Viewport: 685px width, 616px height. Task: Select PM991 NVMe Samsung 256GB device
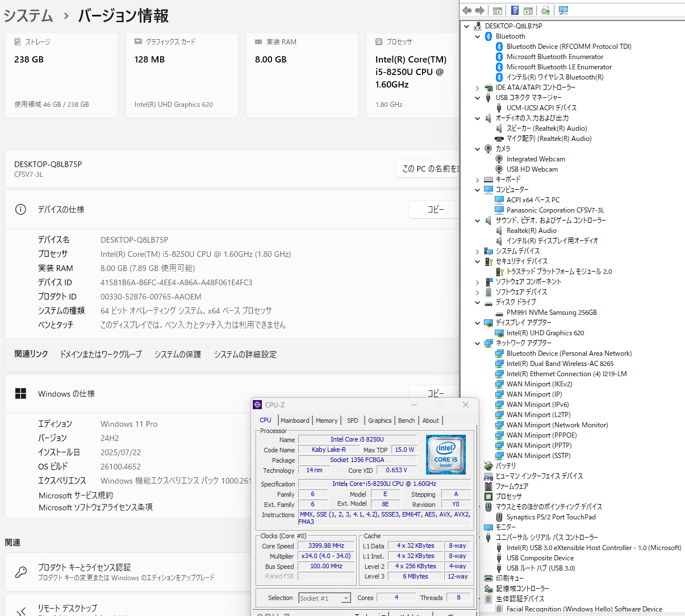pos(552,313)
